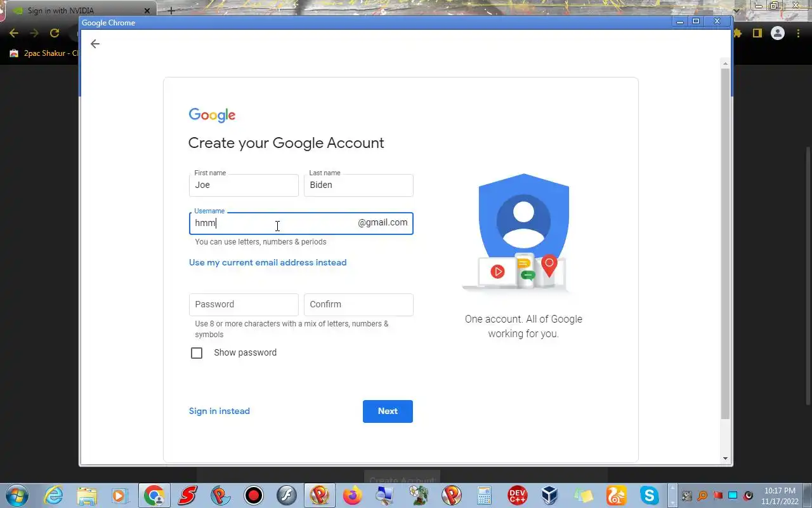
Task: Select the 'Sign in with NVIDIA' tab
Action: coord(79,11)
